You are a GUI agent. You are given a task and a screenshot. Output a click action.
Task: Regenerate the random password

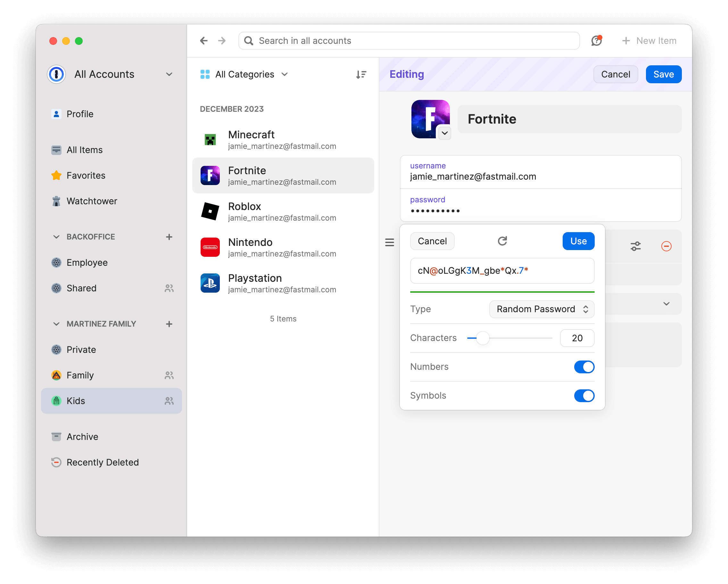[502, 241]
